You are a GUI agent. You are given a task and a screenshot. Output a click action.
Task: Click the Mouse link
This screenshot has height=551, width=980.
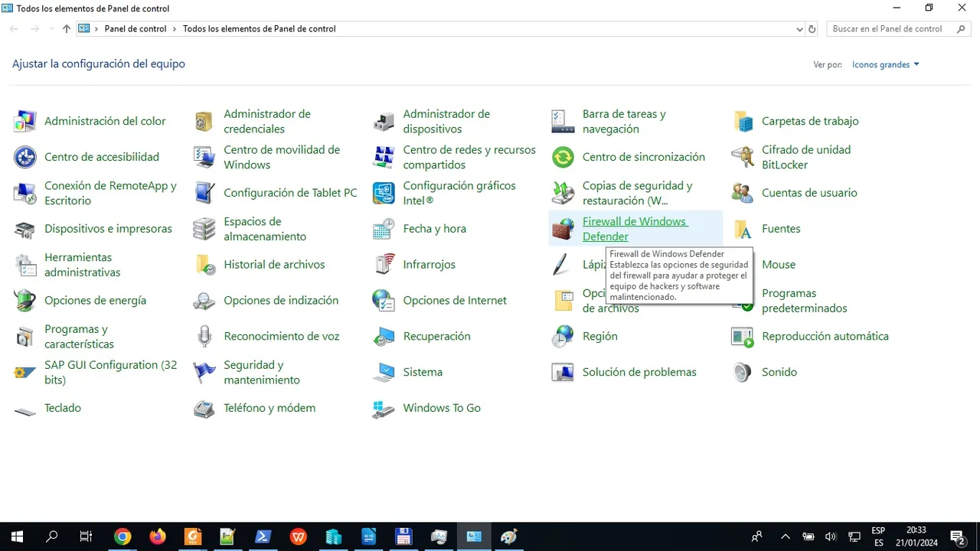tap(779, 265)
